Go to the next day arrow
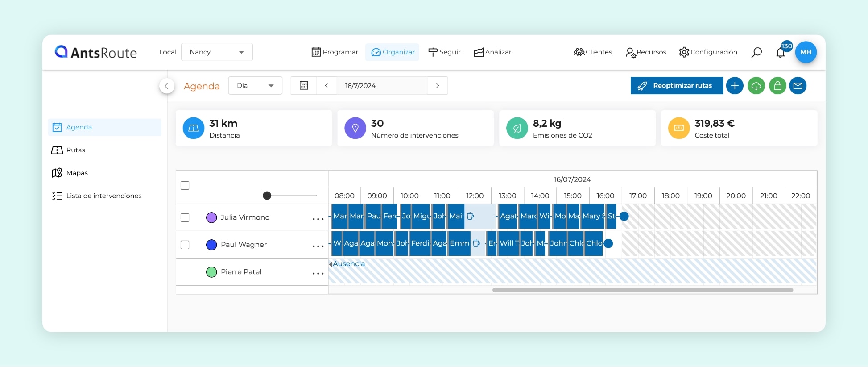 tap(438, 86)
